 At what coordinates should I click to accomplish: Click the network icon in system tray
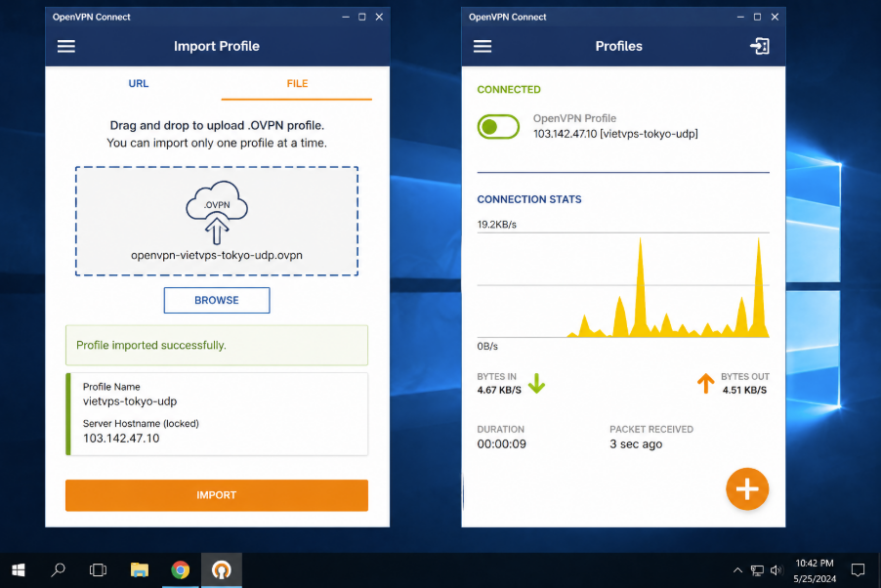coord(757,570)
